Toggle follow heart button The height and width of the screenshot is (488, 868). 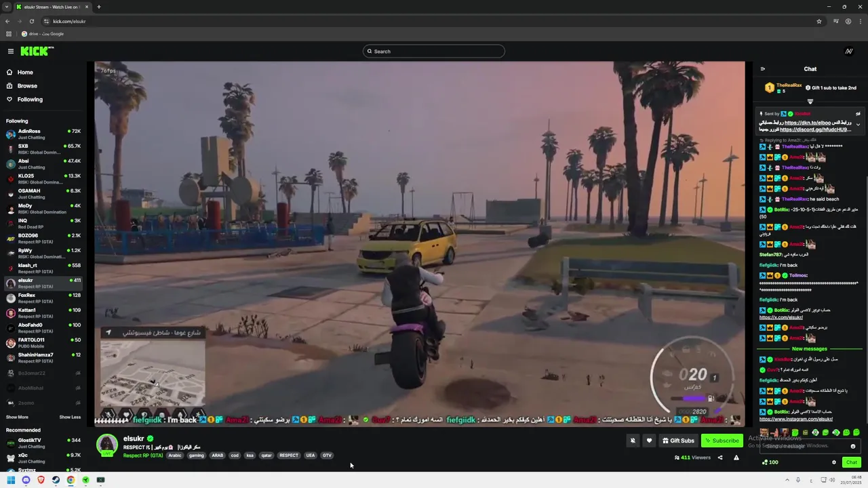(x=649, y=441)
